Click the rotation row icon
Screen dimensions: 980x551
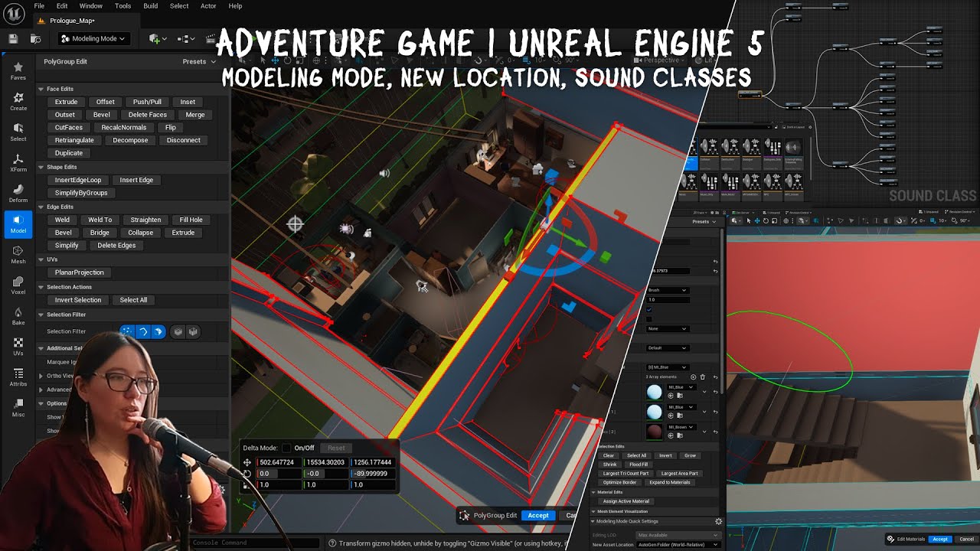(x=247, y=474)
